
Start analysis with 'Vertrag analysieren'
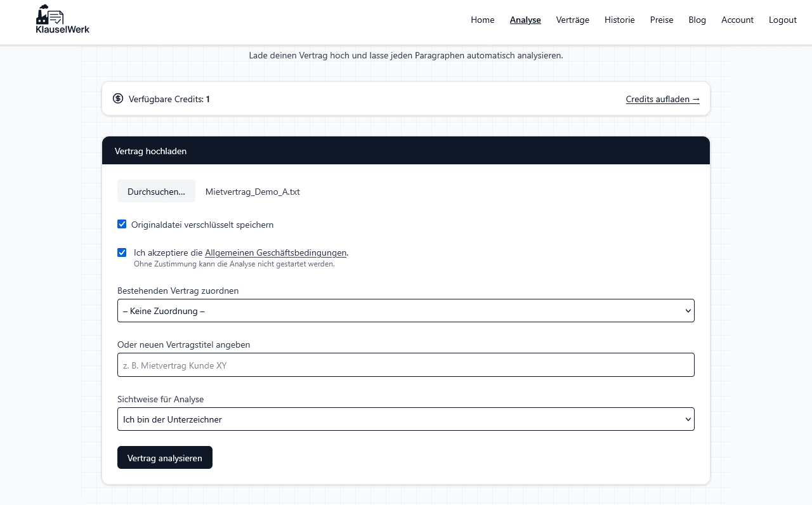pos(165,458)
